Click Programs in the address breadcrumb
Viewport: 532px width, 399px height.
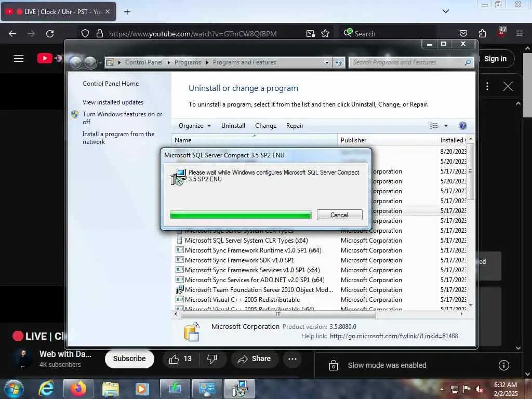[188, 62]
